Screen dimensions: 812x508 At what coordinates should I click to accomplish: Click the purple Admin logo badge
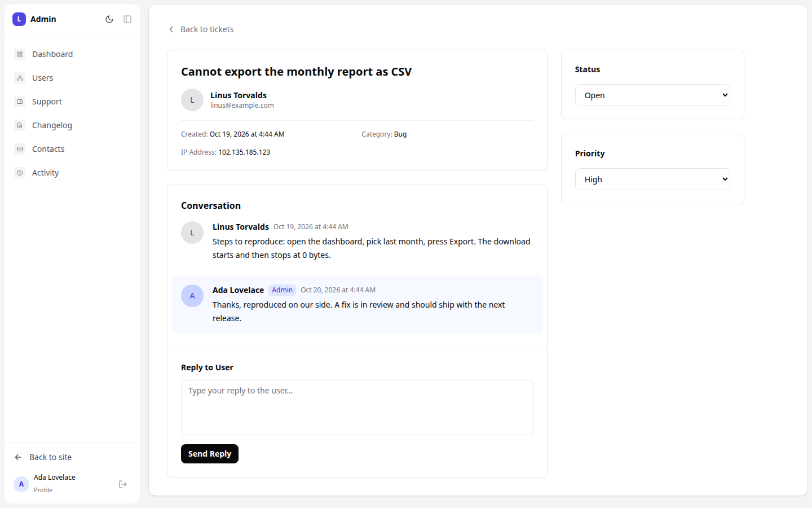19,19
